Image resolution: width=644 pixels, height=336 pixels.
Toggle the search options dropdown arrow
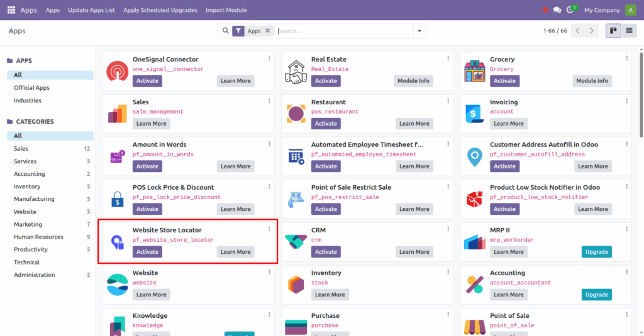[419, 31]
